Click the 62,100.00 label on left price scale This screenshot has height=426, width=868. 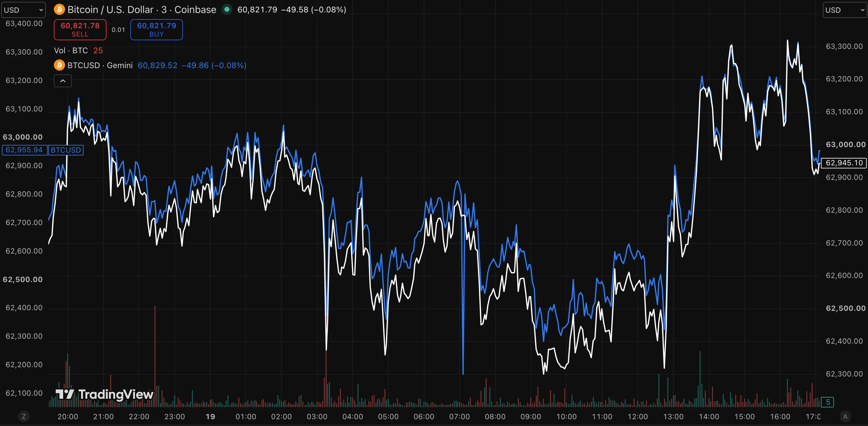tap(24, 393)
